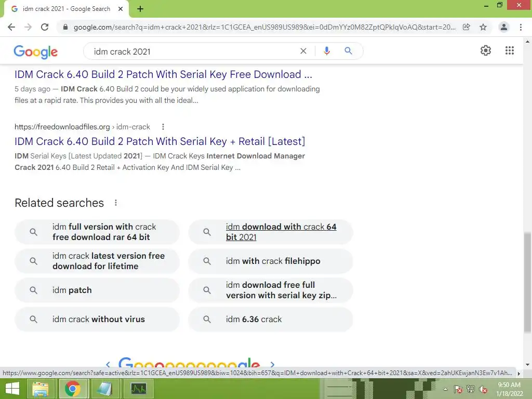532x399 pixels.
Task: Open the resource monitor taskbar icon
Action: coord(138,389)
